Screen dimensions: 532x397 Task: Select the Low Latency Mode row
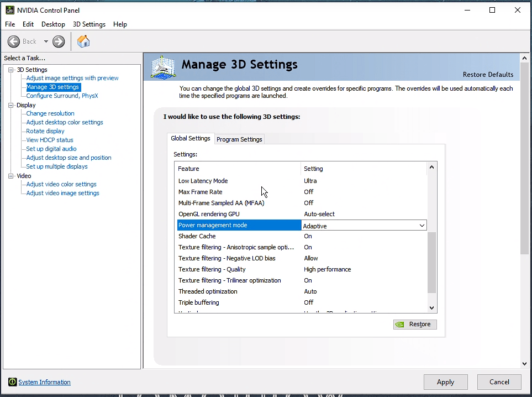coord(302,181)
